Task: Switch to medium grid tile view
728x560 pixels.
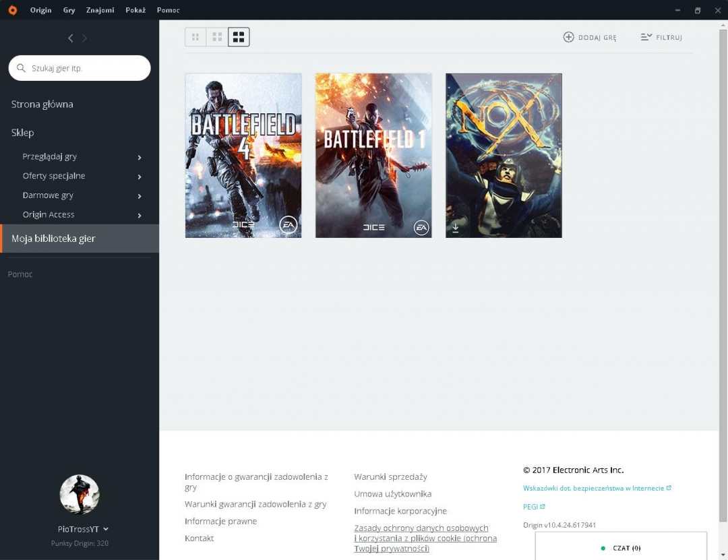Action: pos(217,37)
